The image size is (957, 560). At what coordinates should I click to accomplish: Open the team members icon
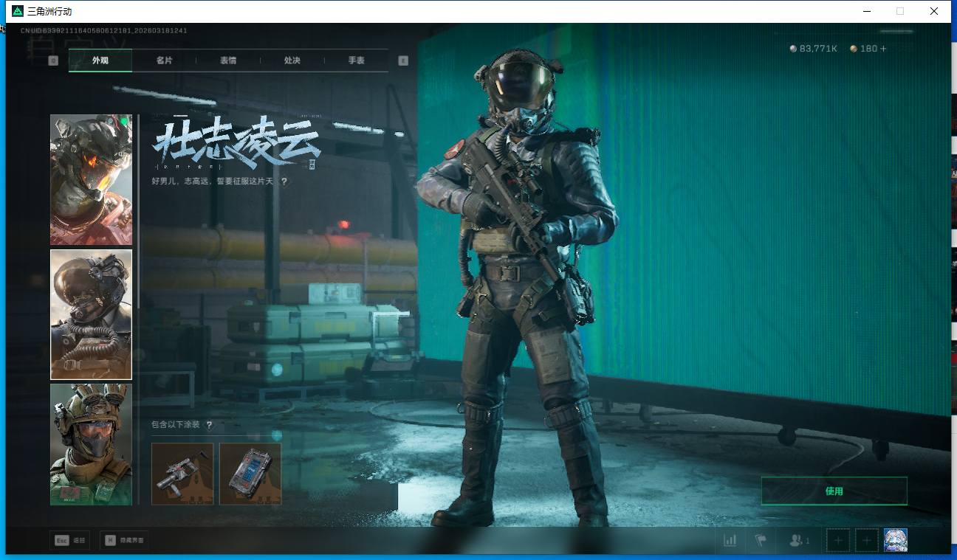799,540
